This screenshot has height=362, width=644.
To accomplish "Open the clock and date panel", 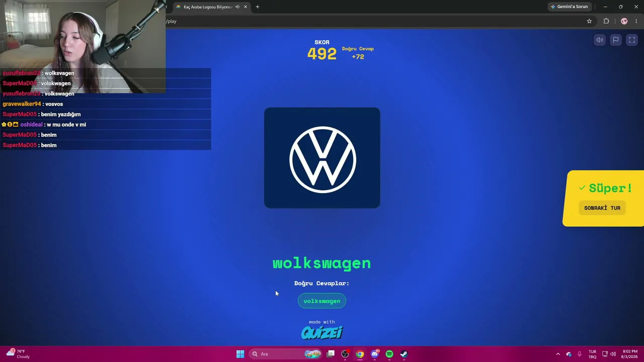I will click(x=630, y=354).
